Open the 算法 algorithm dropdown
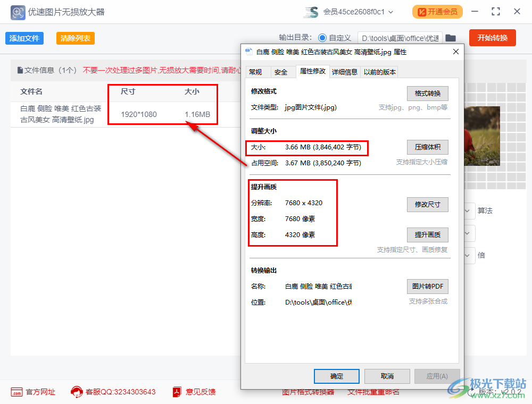Image resolution: width=532 pixels, height=404 pixels. 468,211
